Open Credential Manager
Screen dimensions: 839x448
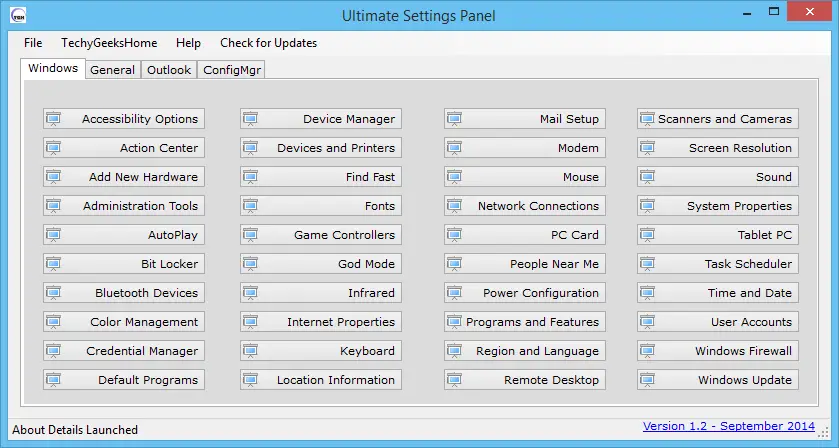(x=124, y=351)
